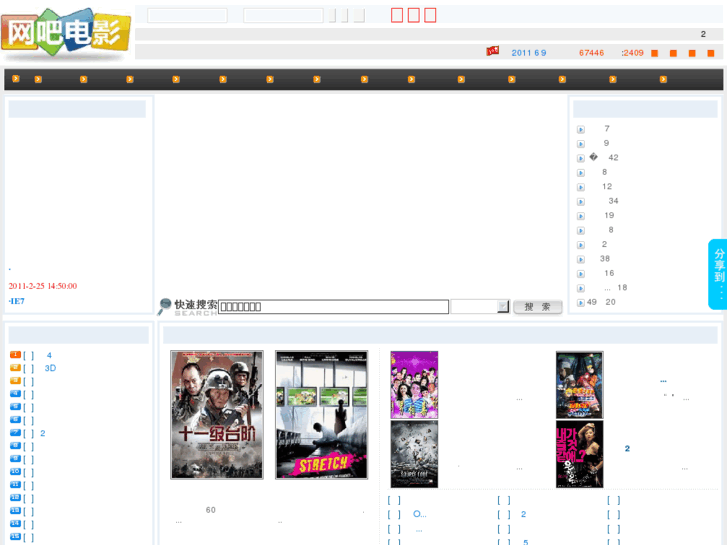Click the 3D link in the rank 2 row
The width and height of the screenshot is (727, 545).
(x=50, y=368)
